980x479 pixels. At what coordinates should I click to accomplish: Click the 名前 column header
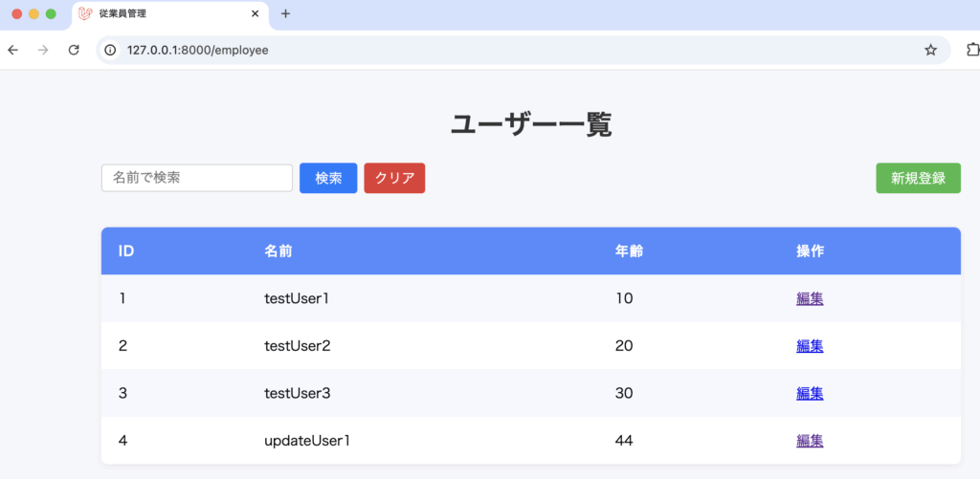278,251
